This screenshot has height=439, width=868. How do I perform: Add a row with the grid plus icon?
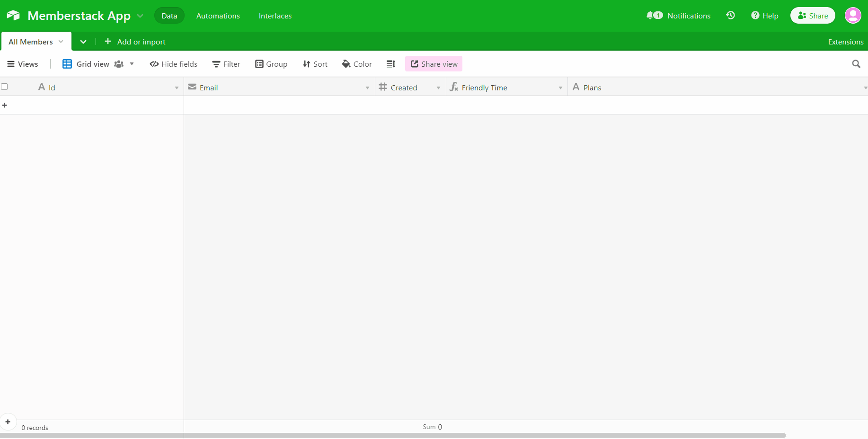5,105
